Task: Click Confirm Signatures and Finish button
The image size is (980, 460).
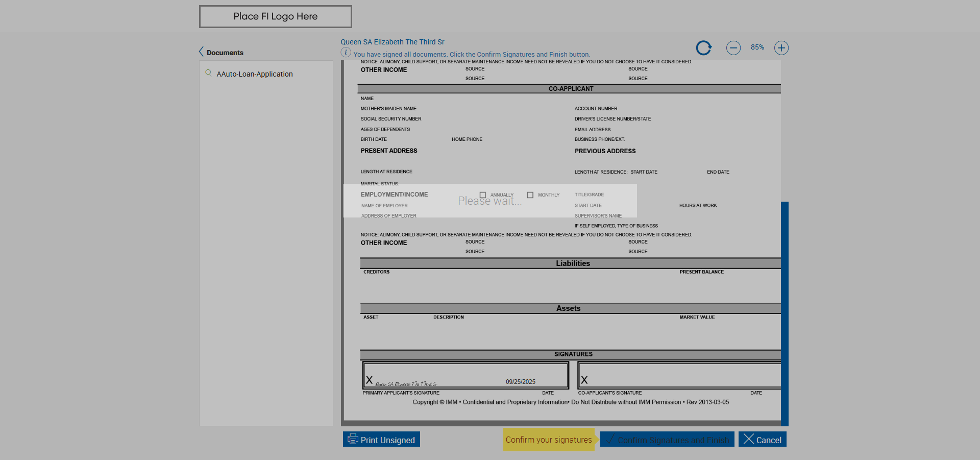Action: click(667, 439)
